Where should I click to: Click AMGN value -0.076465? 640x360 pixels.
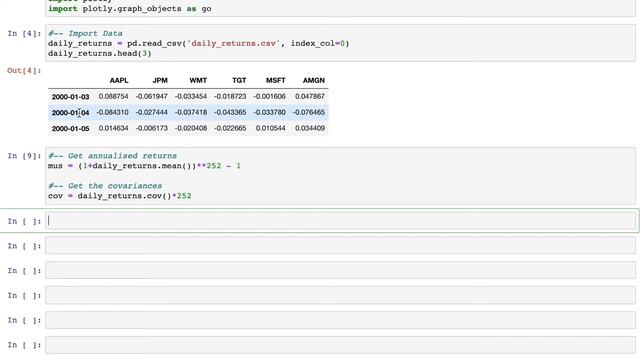click(309, 112)
